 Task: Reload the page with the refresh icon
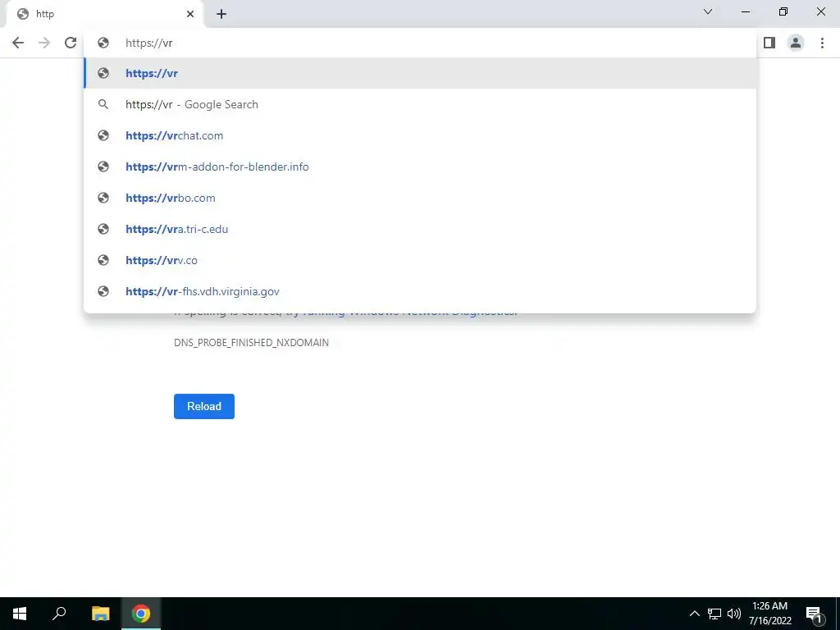pos(71,43)
